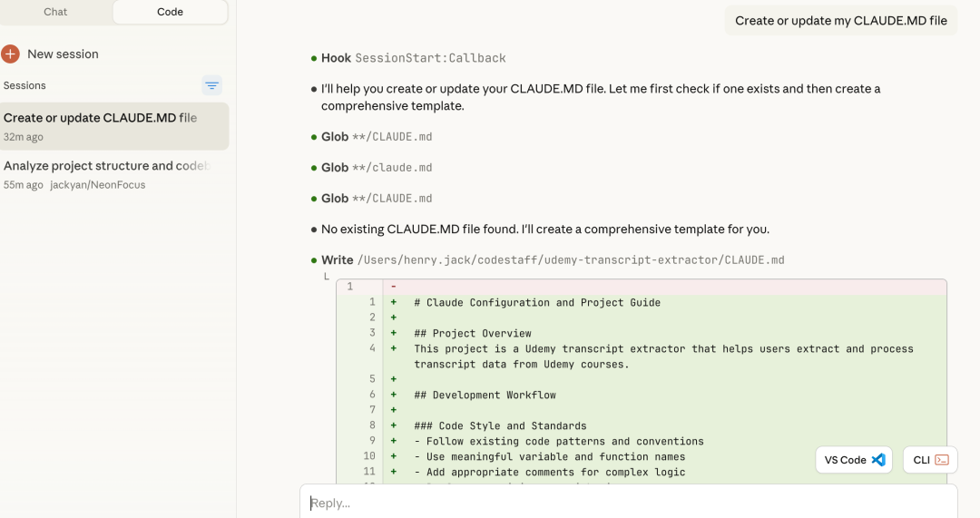
Task: Click in the Reply input field
Action: click(628, 503)
